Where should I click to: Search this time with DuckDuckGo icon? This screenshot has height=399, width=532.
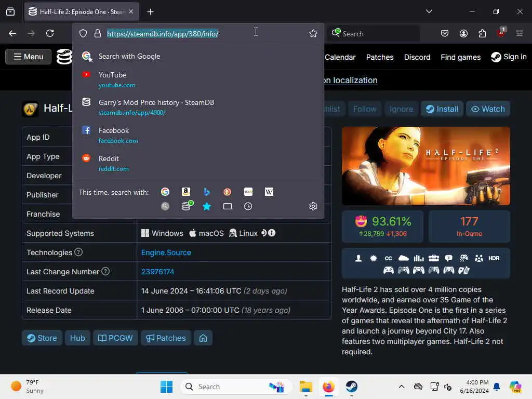[228, 192]
